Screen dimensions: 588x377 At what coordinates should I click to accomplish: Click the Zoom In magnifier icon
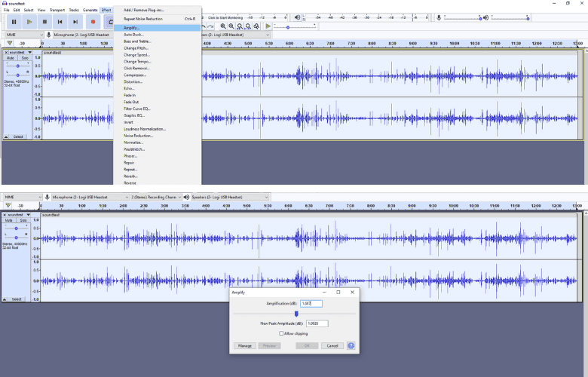[x=223, y=26]
